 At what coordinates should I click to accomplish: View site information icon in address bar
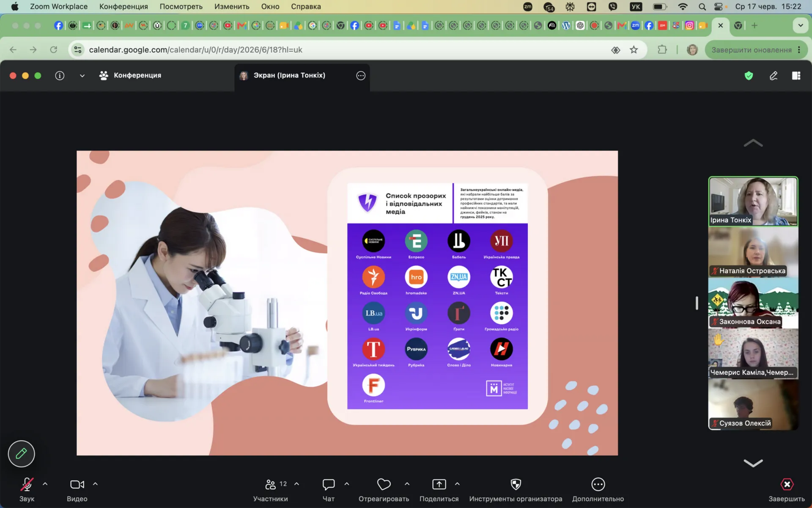tap(78, 50)
